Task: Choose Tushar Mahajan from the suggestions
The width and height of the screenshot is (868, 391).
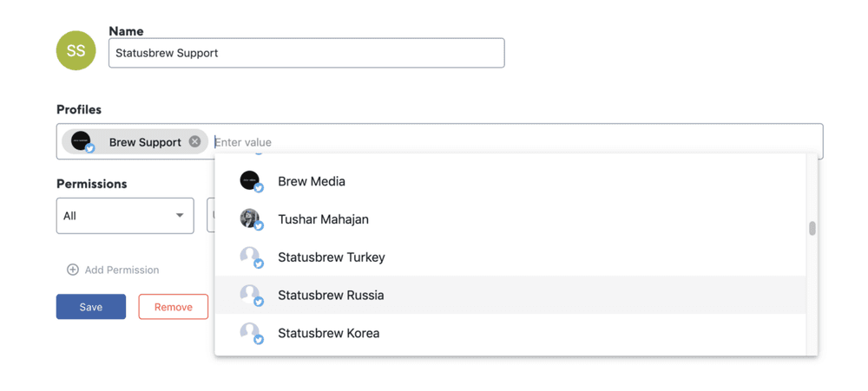Action: click(323, 219)
